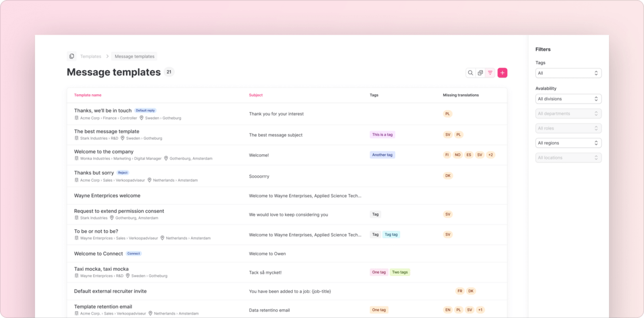
Task: Open 'Request to extend permission consent' template
Action: point(119,211)
